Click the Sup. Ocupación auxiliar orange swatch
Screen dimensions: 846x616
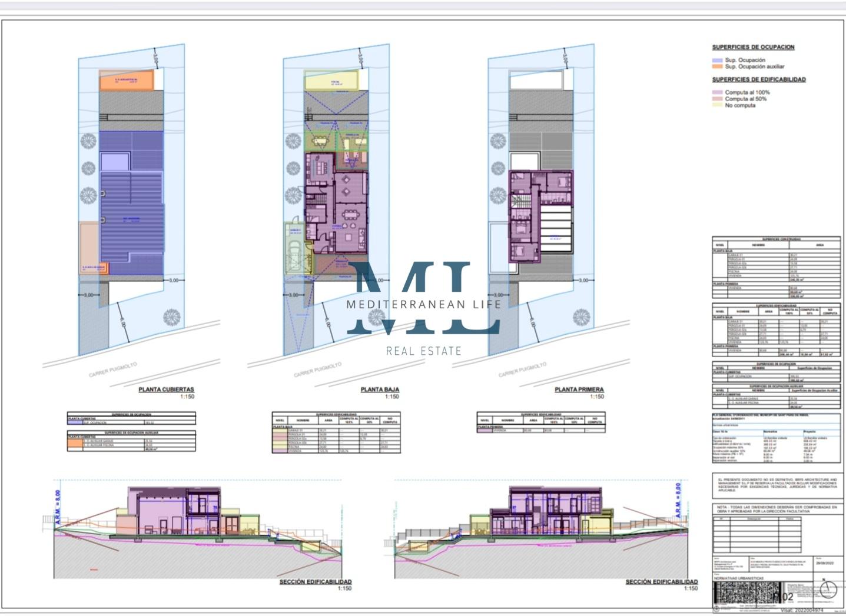717,67
